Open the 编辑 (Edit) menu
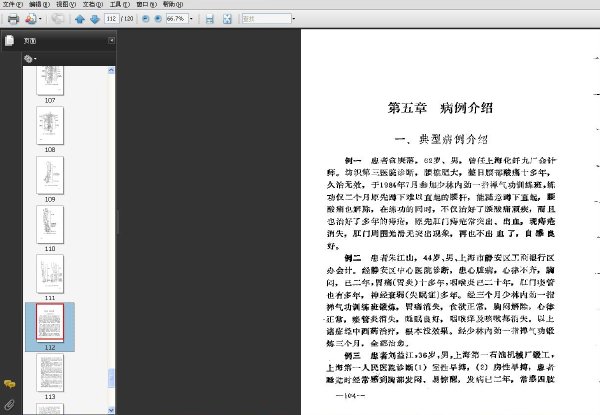600x415 pixels. click(x=39, y=4)
